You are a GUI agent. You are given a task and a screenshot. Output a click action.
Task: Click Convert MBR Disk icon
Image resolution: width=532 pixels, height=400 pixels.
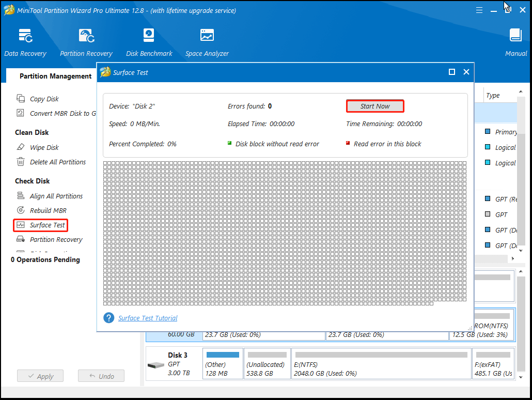point(20,113)
